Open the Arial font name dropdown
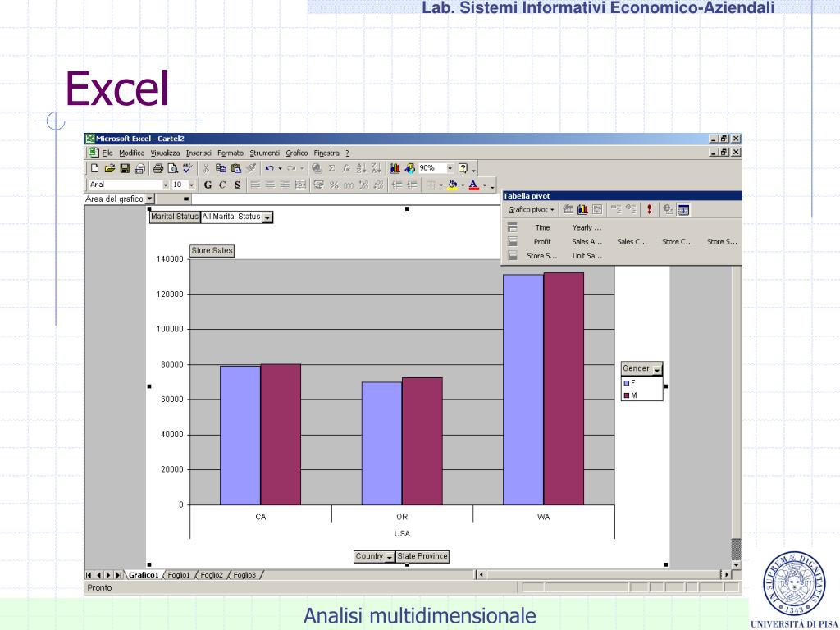The width and height of the screenshot is (840, 630). click(166, 185)
